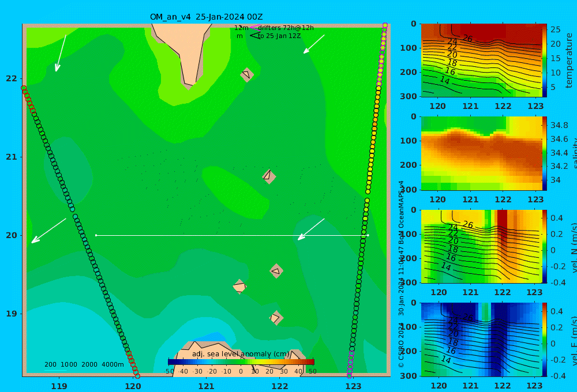Click longitude label 121 on main map
The width and height of the screenshot is (577, 392).
tap(206, 386)
